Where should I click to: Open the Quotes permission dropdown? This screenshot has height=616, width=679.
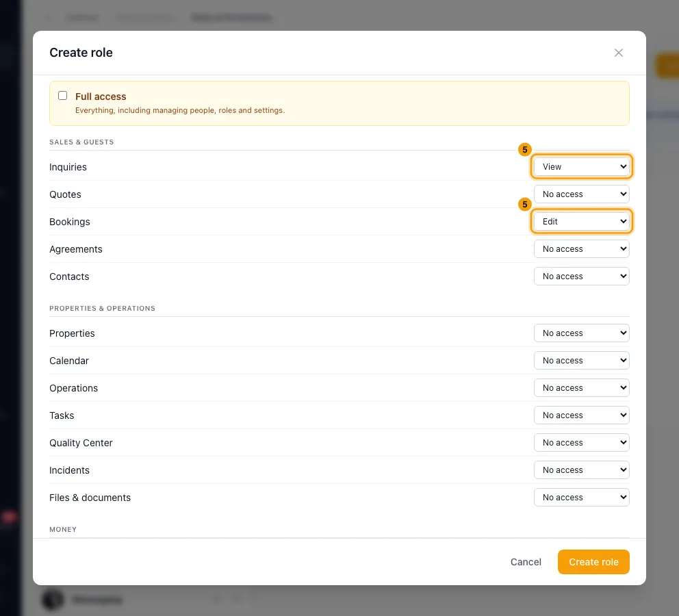tap(582, 194)
